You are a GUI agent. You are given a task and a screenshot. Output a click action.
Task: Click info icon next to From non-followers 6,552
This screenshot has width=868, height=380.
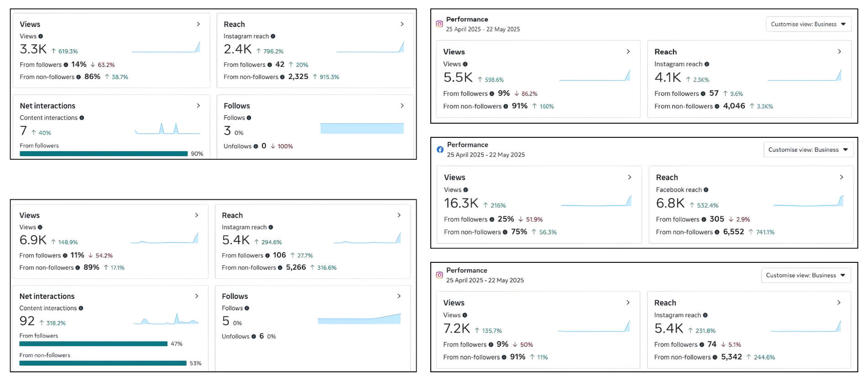[717, 232]
